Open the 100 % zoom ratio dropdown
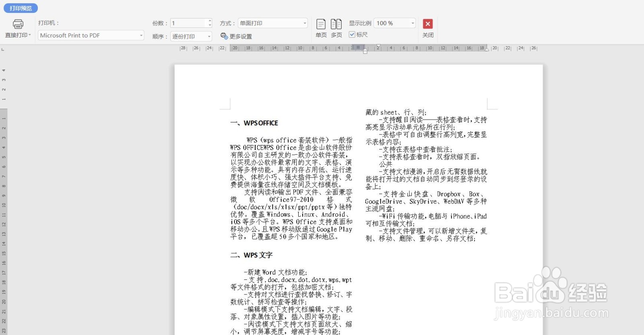 point(395,23)
